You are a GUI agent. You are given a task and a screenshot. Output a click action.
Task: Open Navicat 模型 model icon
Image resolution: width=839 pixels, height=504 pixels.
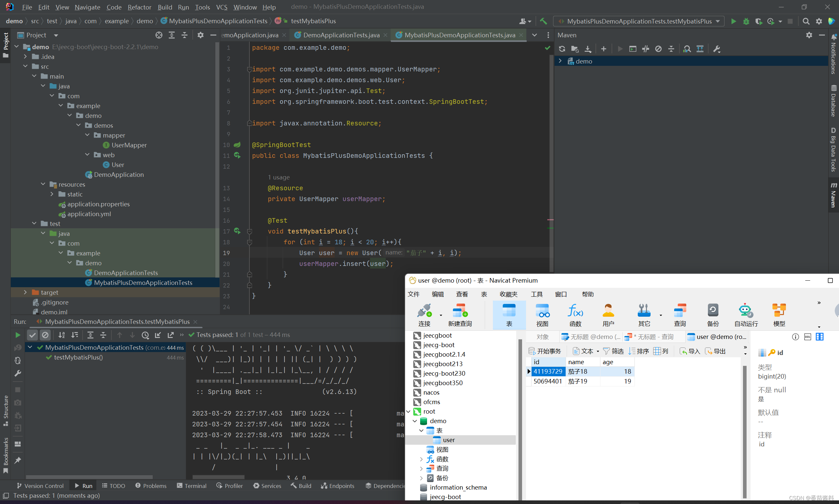tap(779, 315)
